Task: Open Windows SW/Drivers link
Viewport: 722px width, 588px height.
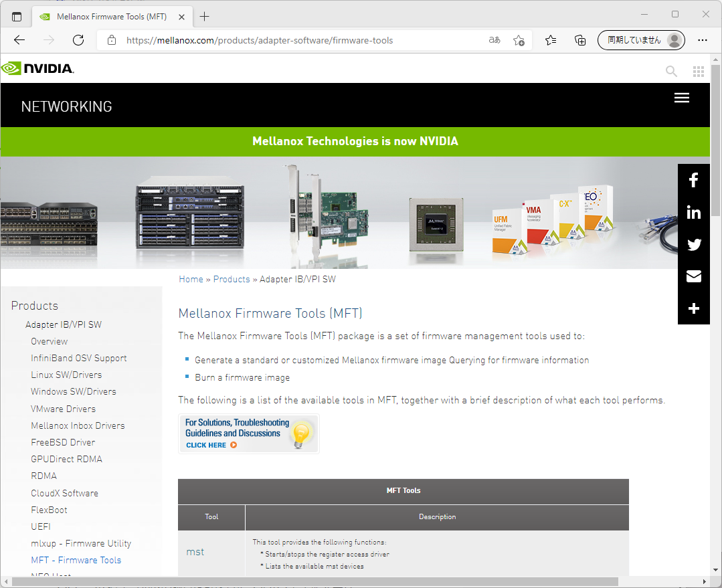Action: tap(74, 391)
